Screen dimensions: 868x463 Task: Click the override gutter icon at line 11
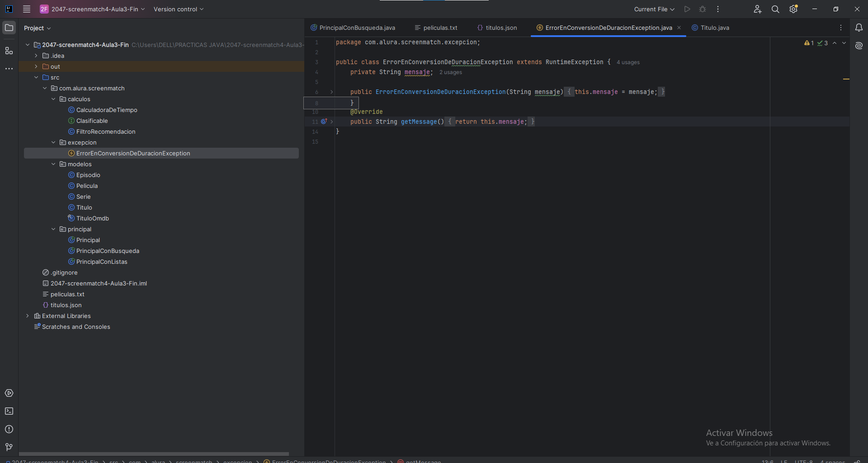324,122
